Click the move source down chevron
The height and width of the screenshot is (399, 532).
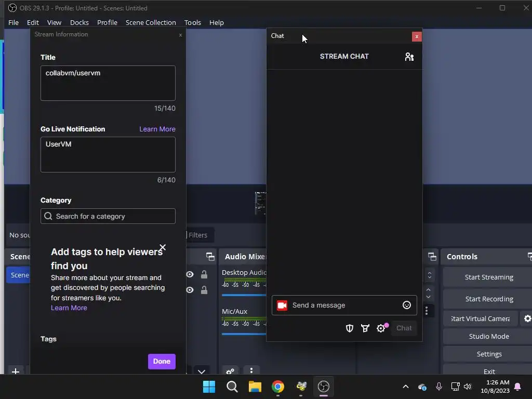(202, 371)
